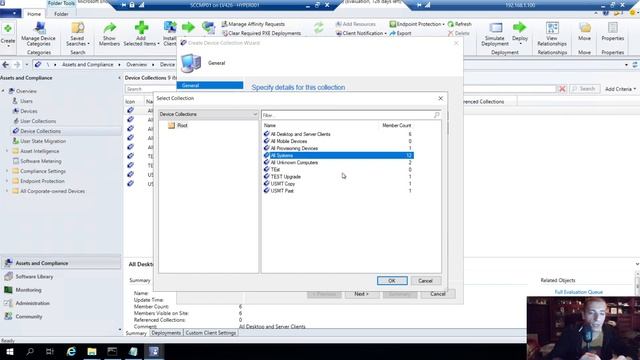Screen dimensions: 640x360
Task: Select Devices in the navigation tree
Action: [29, 111]
